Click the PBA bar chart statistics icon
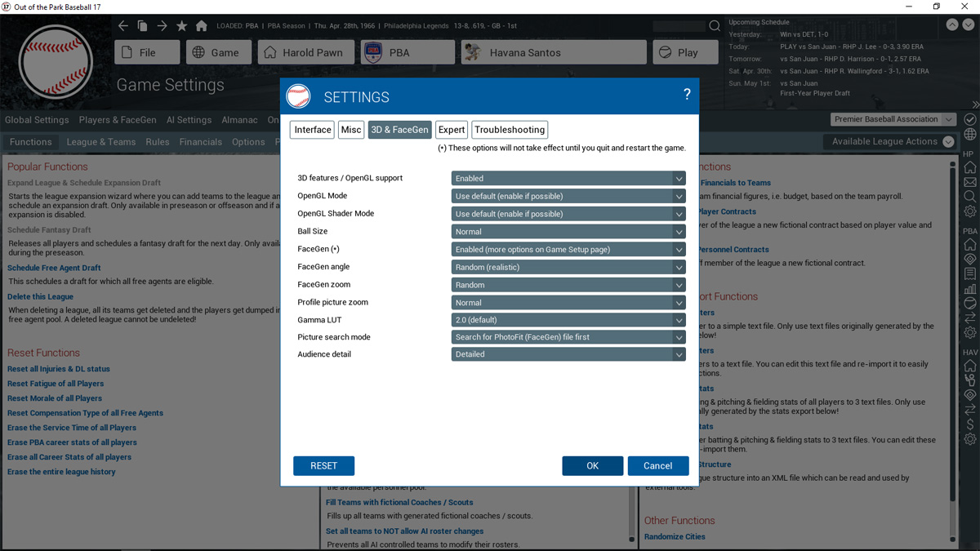Image resolution: width=980 pixels, height=551 pixels. coord(970,289)
